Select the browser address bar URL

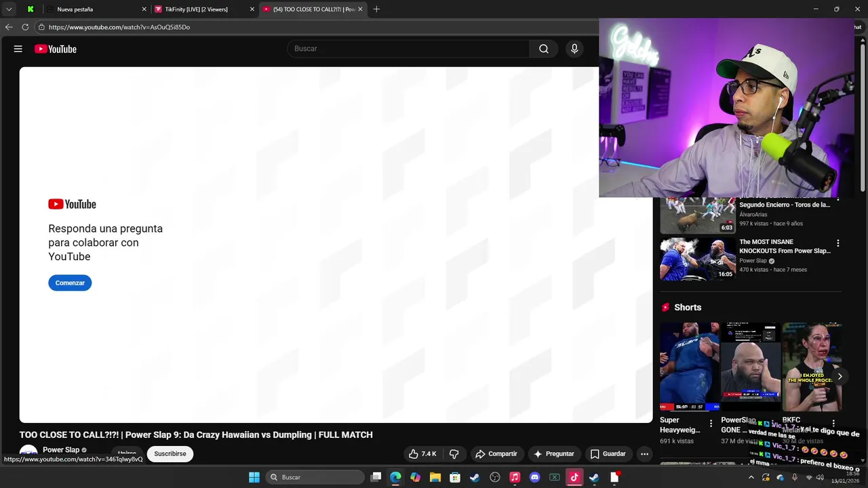tap(119, 27)
